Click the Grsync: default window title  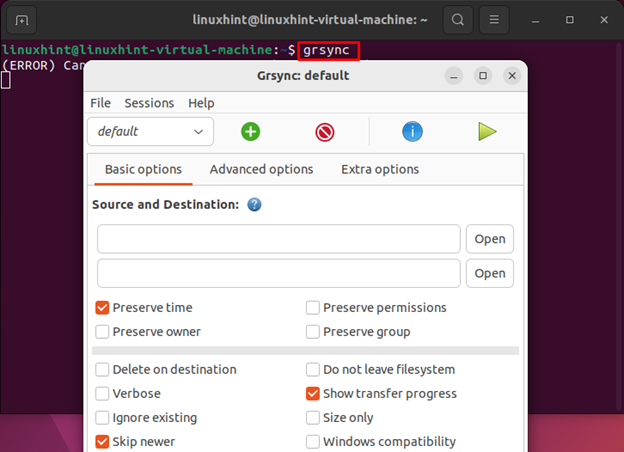[x=303, y=76]
